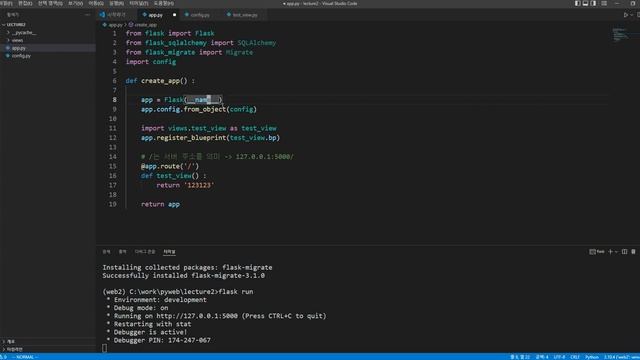Click CRLF line ending status item
Screen dimensions: 640x360
575,357
